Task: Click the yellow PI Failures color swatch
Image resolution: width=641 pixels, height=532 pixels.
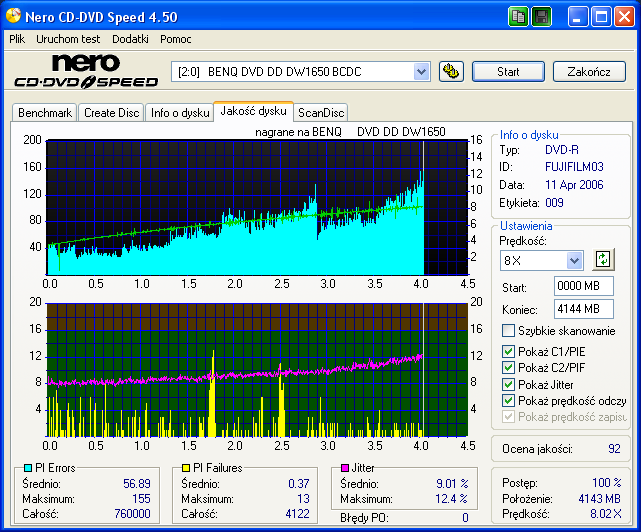Action: tap(186, 468)
